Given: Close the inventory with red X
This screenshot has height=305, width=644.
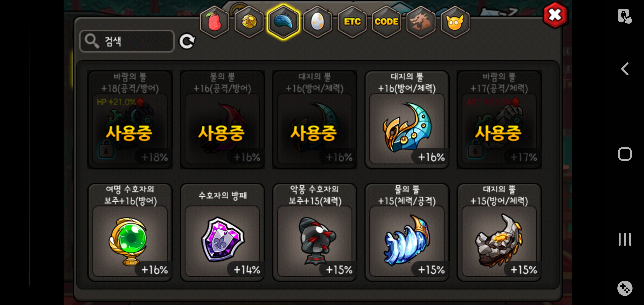Looking at the screenshot, I should [x=555, y=15].
